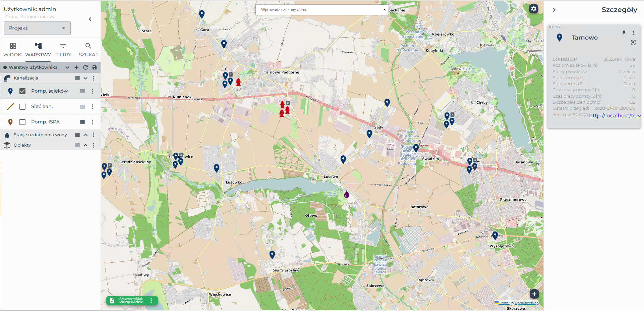
Task: Save user layers with floppy icon
Action: tap(95, 67)
